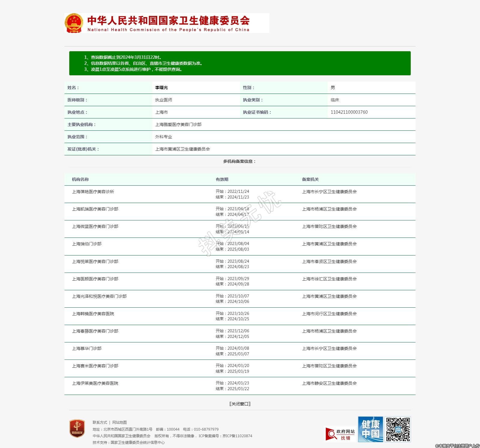Screen dimensions: 480x448
Task: Click the 备案机关 column header
Action: 310,179
